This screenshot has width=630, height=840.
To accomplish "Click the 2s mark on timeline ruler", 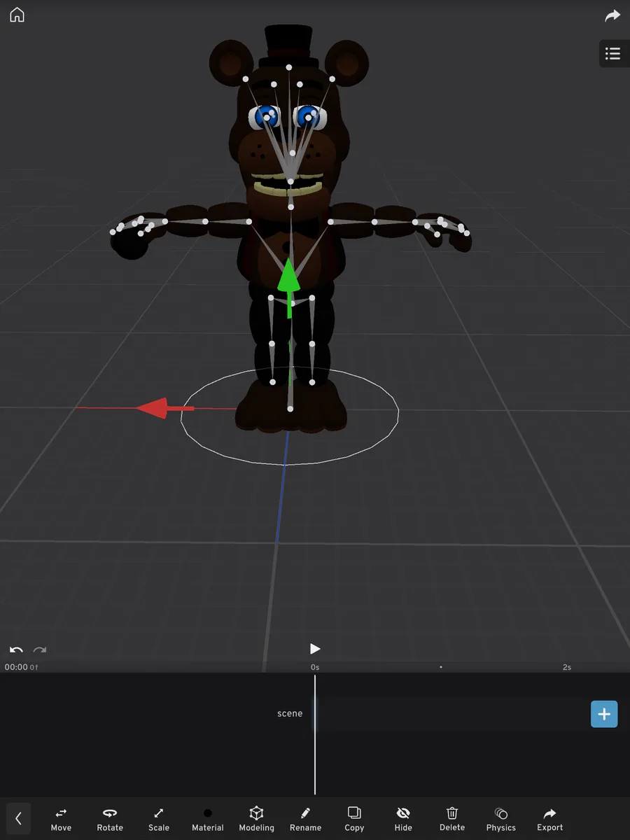I will pyautogui.click(x=567, y=667).
